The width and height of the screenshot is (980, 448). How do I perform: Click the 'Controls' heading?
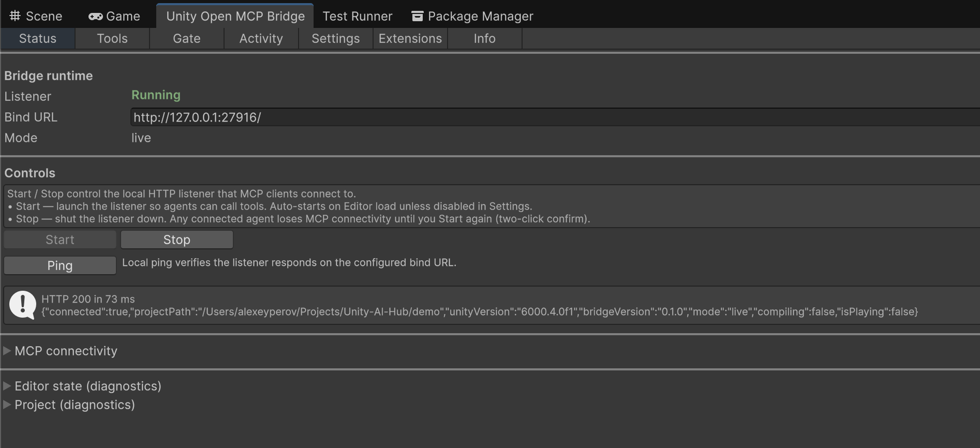[30, 173]
